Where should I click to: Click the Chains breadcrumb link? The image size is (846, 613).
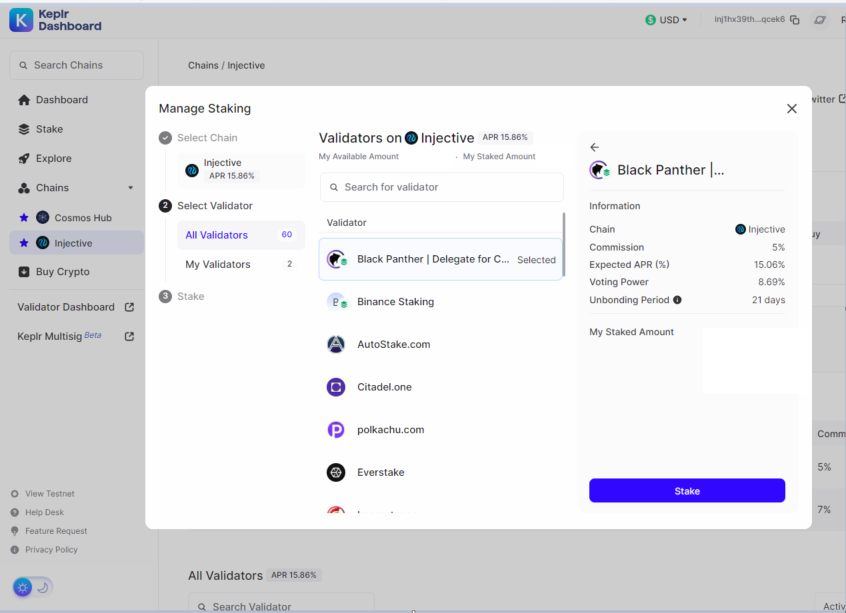(203, 65)
